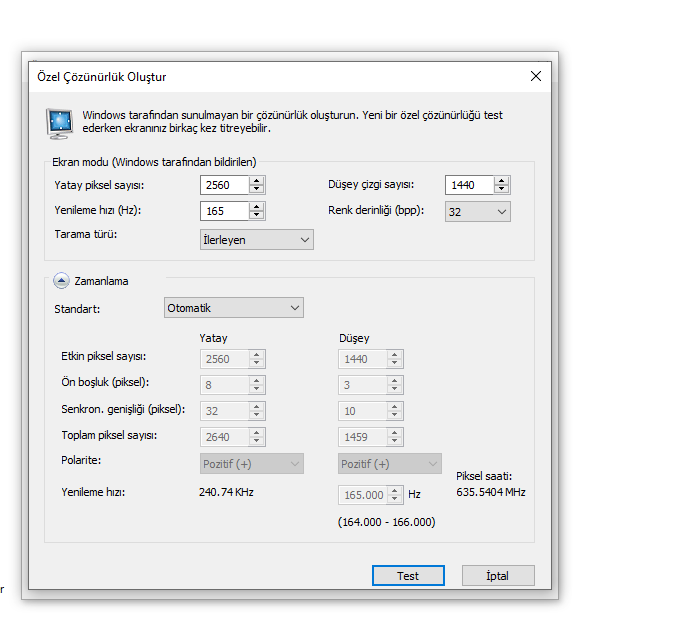Click the Düşey refresh rate 165.000 field

tap(362, 495)
